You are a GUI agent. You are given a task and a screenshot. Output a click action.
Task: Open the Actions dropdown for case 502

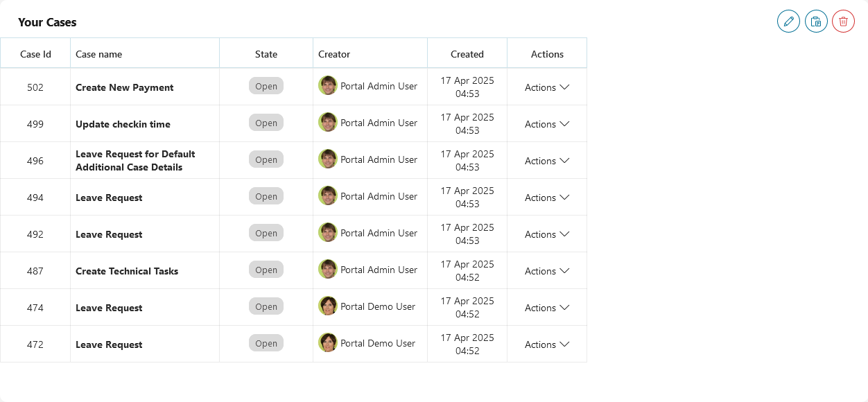pyautogui.click(x=547, y=87)
